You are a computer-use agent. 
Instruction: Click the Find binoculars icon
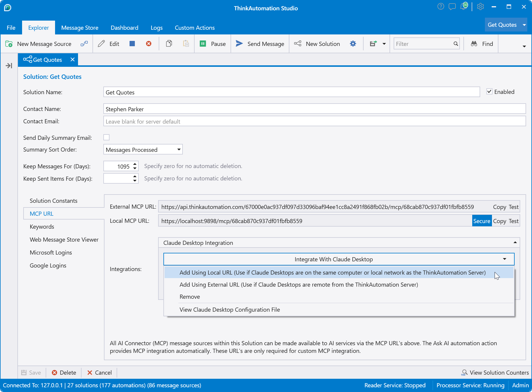click(x=474, y=44)
